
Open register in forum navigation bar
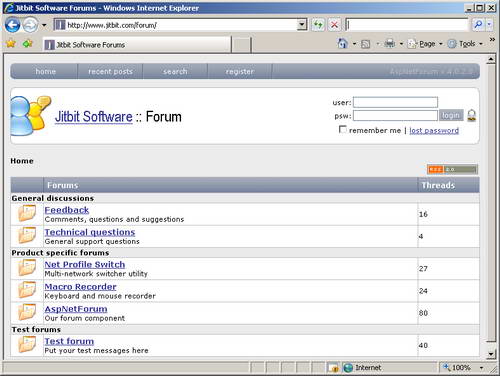pos(240,71)
